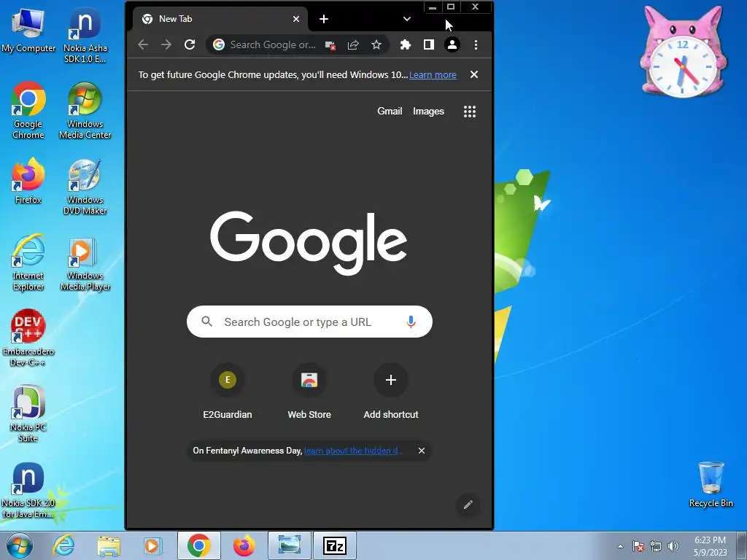This screenshot has height=560, width=747.
Task: Select the Embarcadero Dev-C++ desktop icon
Action: [28, 338]
